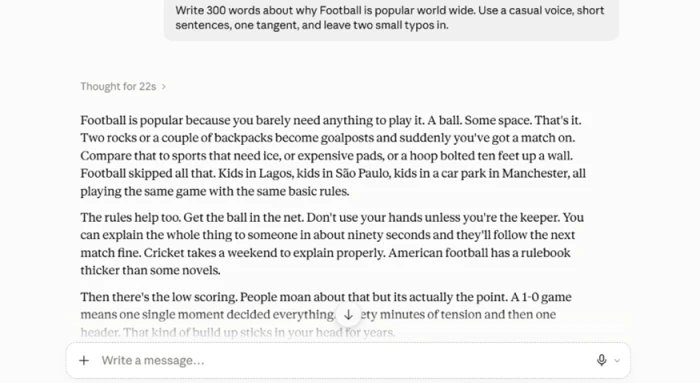
Task: Click the plus icon to add attachments
Action: pos(84,360)
